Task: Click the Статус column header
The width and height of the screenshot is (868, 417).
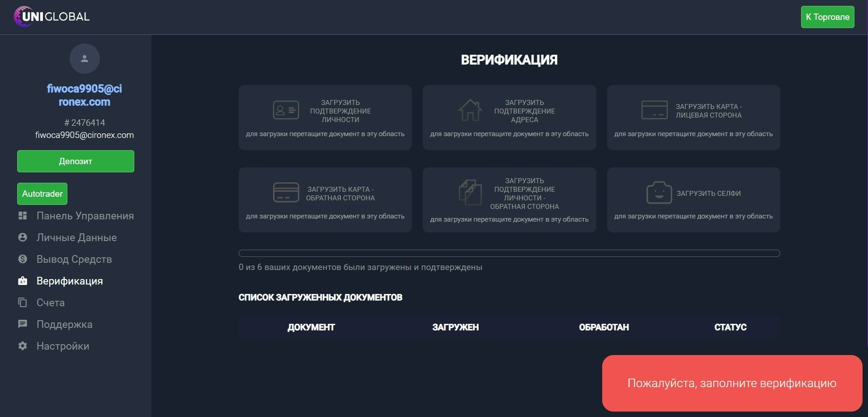Action: coord(730,327)
